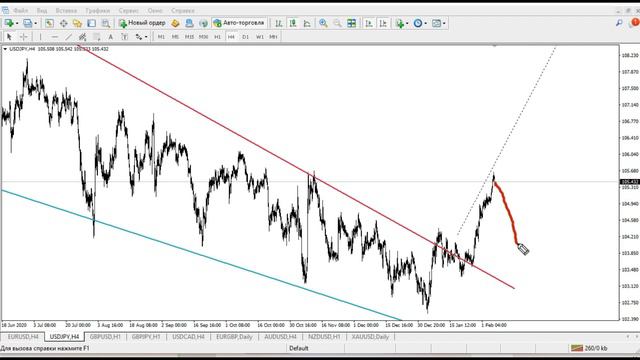640x360 pixels.
Task: Open the Справка menu
Action: tap(182, 10)
